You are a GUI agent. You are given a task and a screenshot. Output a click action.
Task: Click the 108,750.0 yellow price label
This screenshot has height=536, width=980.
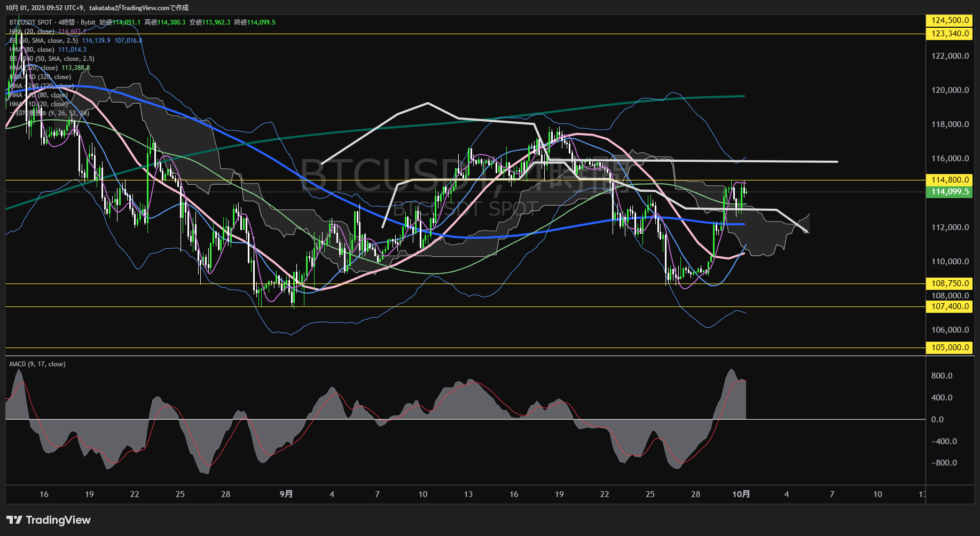(x=949, y=283)
